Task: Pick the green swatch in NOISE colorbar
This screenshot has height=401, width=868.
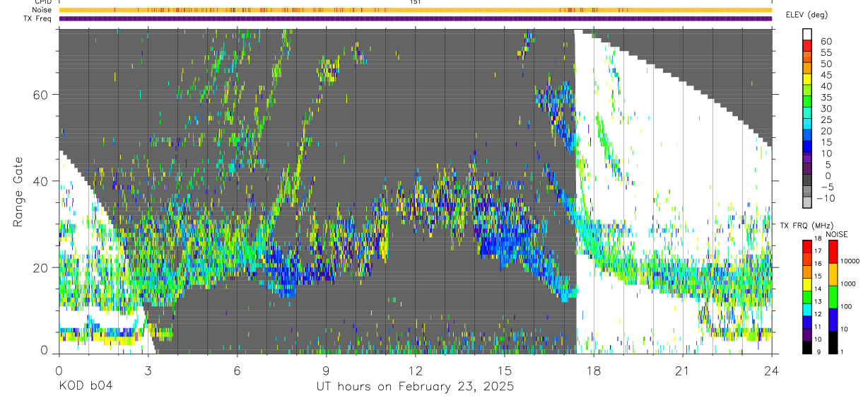Action: [x=833, y=296]
